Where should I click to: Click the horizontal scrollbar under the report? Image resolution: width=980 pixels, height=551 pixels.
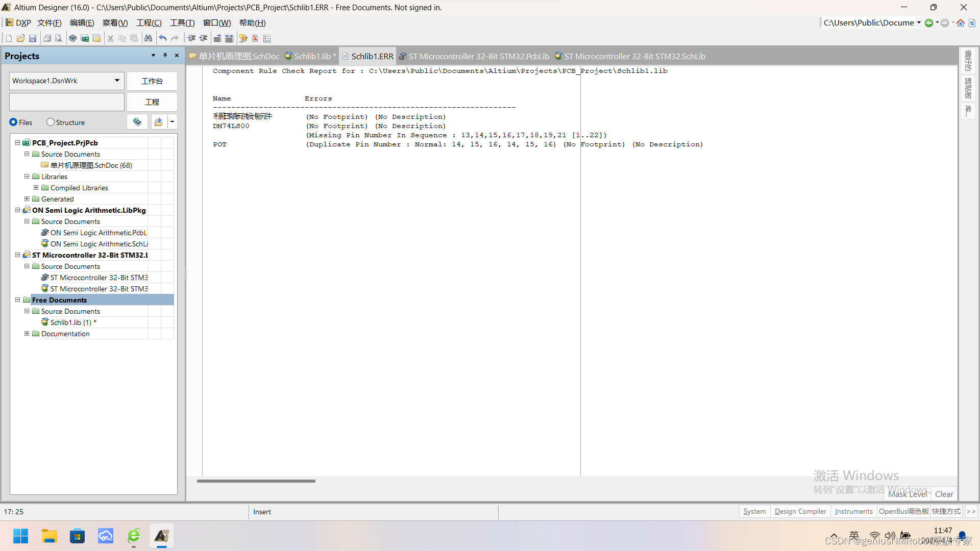(256, 481)
